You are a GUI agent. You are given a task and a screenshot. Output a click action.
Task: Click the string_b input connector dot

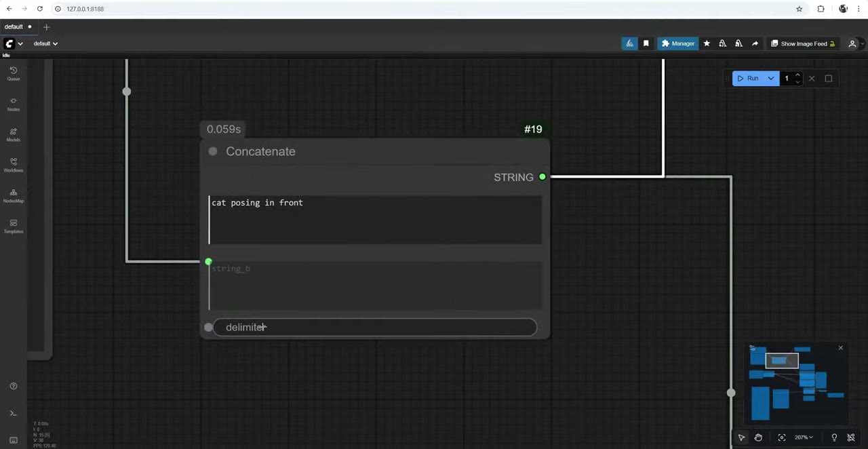pos(208,261)
